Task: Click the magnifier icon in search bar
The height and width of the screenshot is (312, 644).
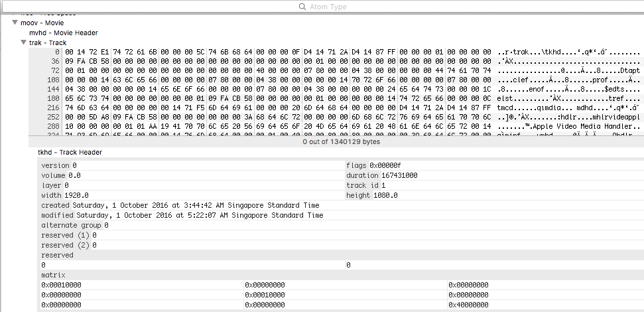Action: tap(302, 7)
